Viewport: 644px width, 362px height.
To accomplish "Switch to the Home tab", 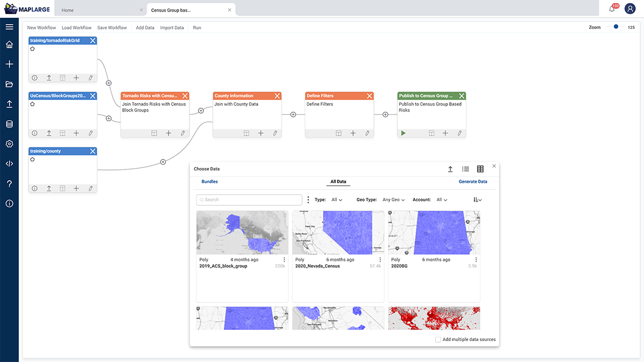I will pos(67,9).
